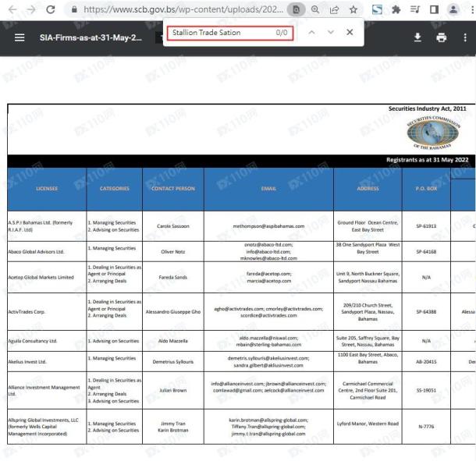This screenshot has height=461, width=476.
Task: Click contact person Fareda Sands
Action: [x=173, y=278]
